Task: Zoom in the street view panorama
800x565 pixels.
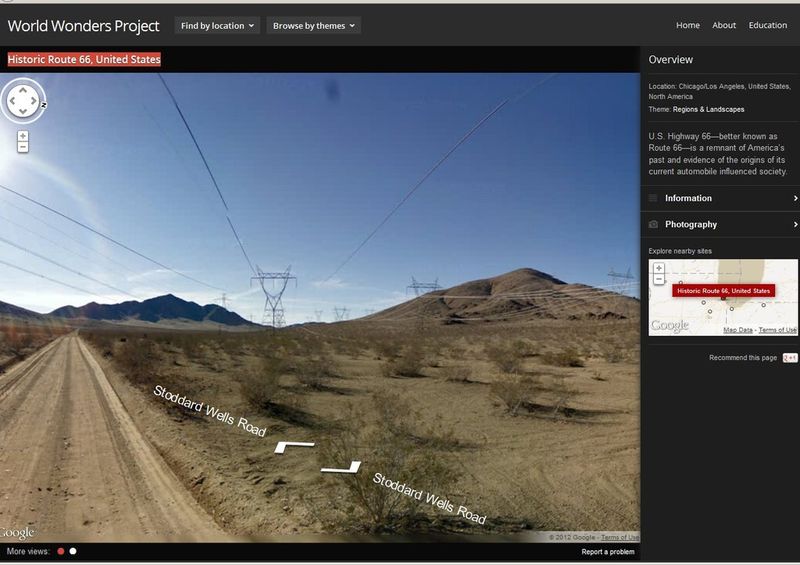Action: click(x=22, y=136)
